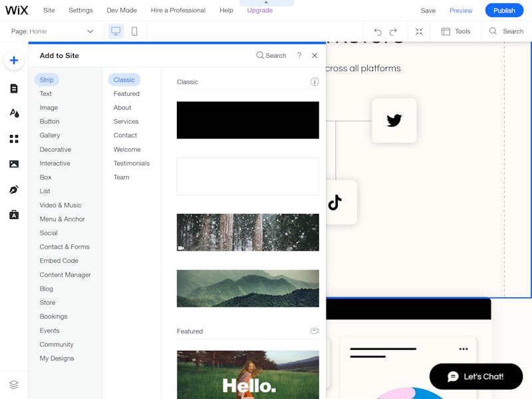Select the Strip category
Viewport: 532px width, 399px height.
[x=47, y=80]
